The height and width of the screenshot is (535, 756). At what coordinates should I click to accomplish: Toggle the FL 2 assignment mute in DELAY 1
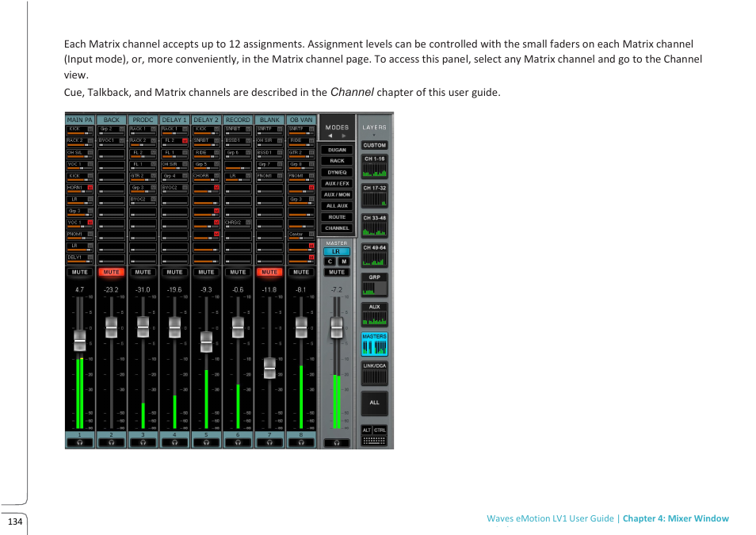(x=185, y=141)
